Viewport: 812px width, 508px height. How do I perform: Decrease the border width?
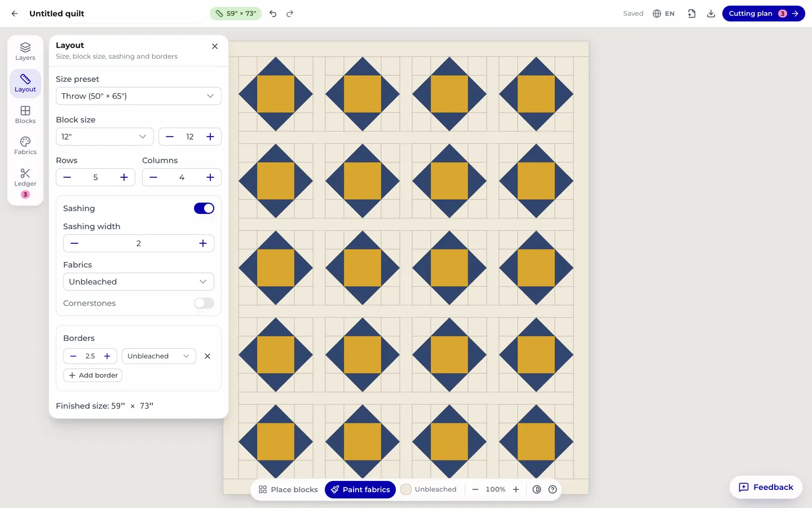pos(73,356)
